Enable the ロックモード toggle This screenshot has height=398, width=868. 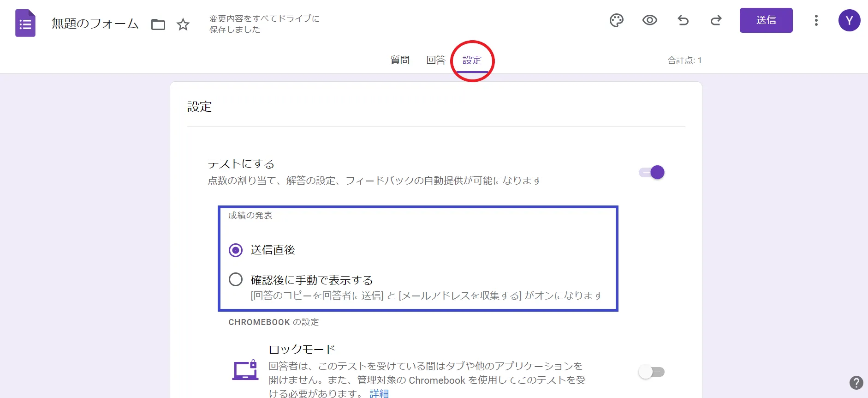pos(652,372)
